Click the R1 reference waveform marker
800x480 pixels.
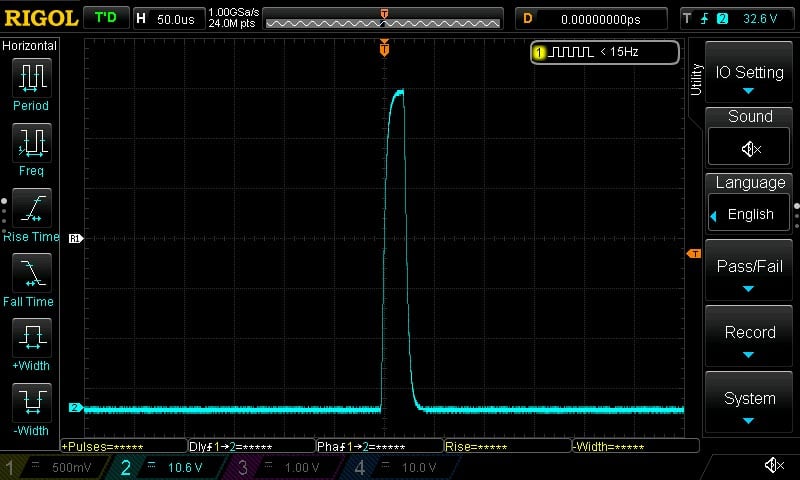[76, 238]
